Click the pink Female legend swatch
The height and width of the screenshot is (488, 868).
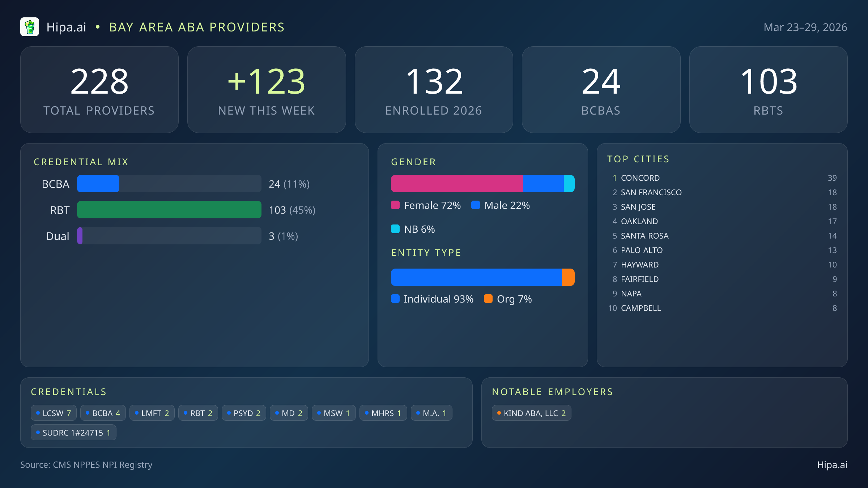(x=395, y=205)
